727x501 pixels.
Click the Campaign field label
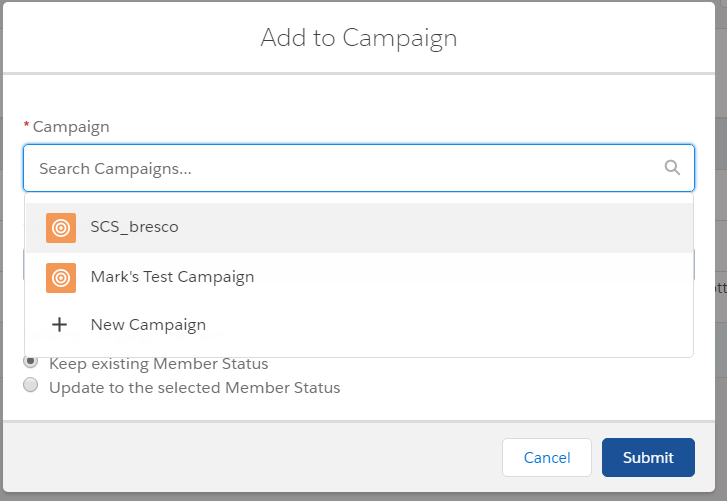point(71,127)
